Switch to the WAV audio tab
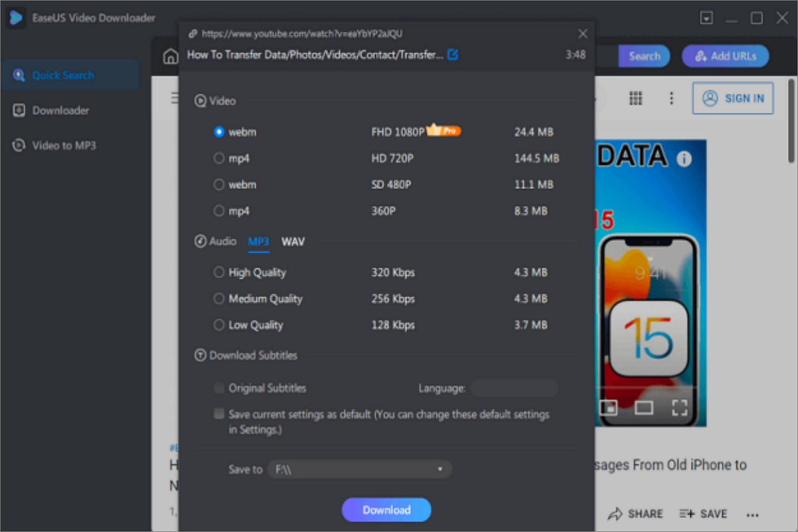 293,241
